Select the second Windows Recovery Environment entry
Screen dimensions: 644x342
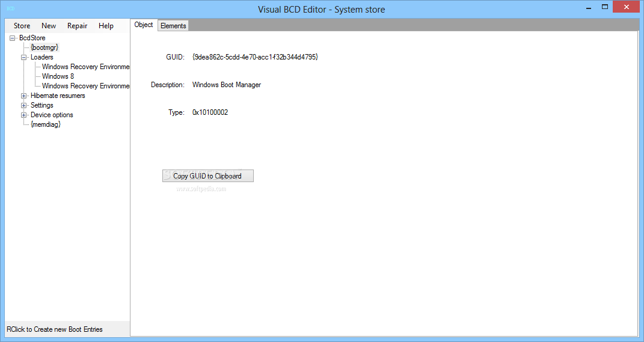click(x=85, y=86)
